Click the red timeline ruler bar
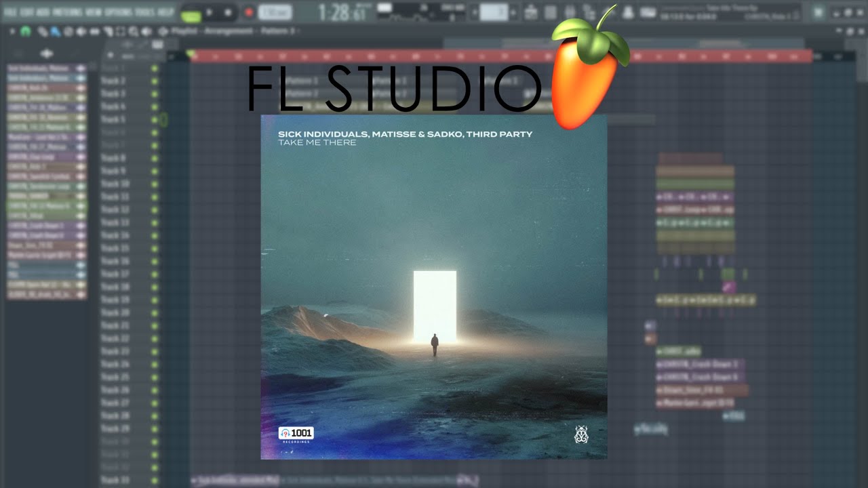 coord(502,56)
